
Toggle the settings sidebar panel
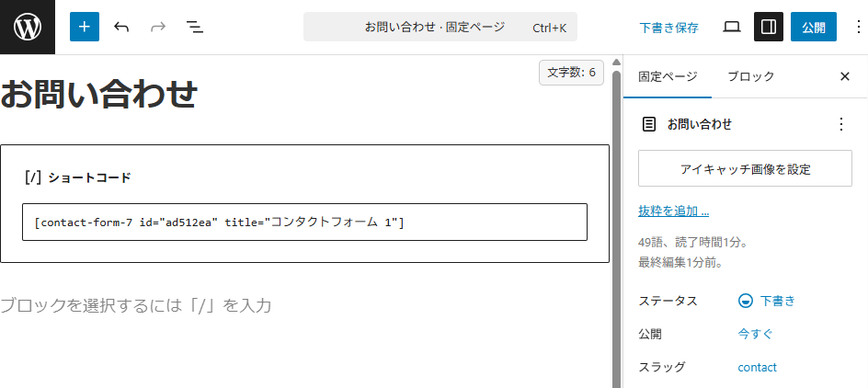tap(769, 27)
